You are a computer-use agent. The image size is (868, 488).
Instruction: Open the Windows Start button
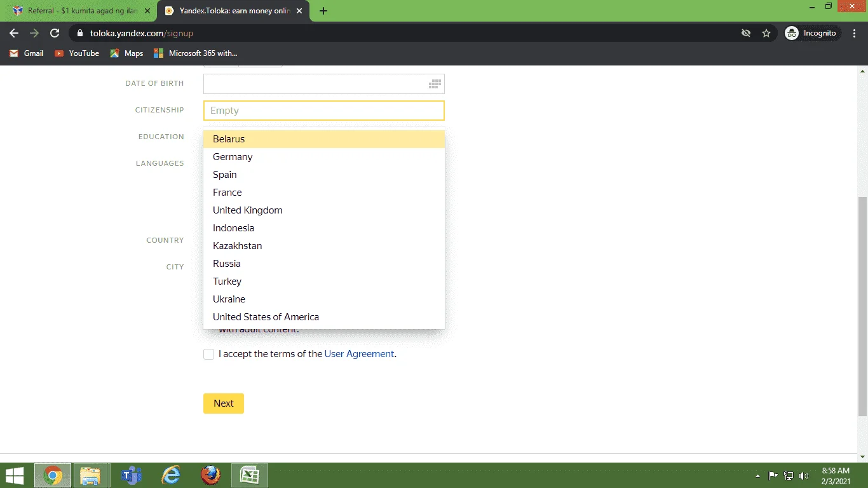tap(15, 475)
